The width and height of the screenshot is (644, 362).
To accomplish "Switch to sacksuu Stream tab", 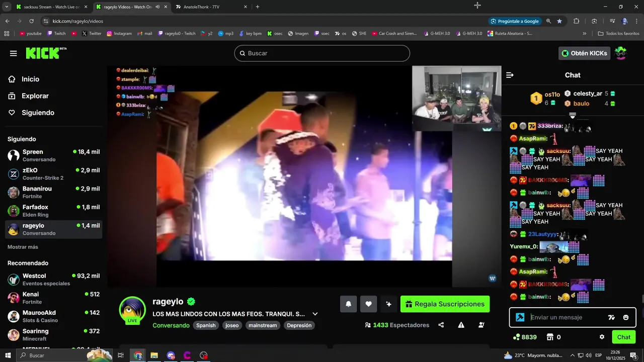I will pos(52,7).
